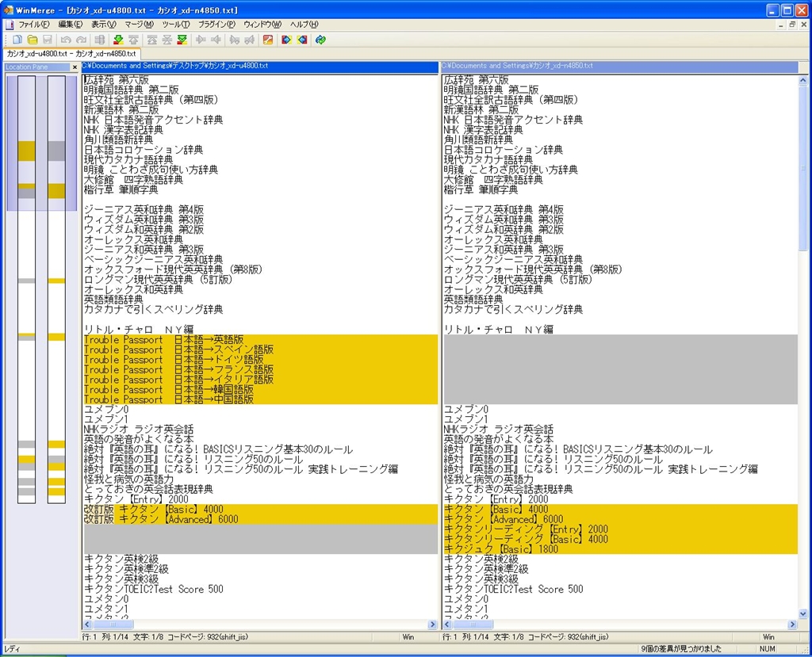Restore the inner document window button
This screenshot has width=812, height=657.
click(792, 25)
